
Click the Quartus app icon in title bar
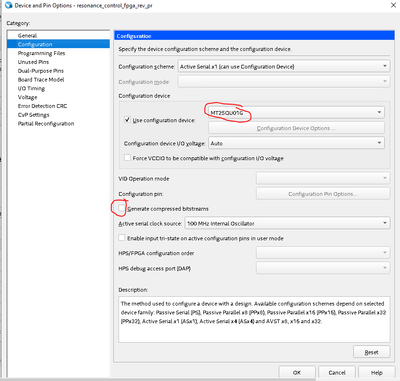(8, 5)
